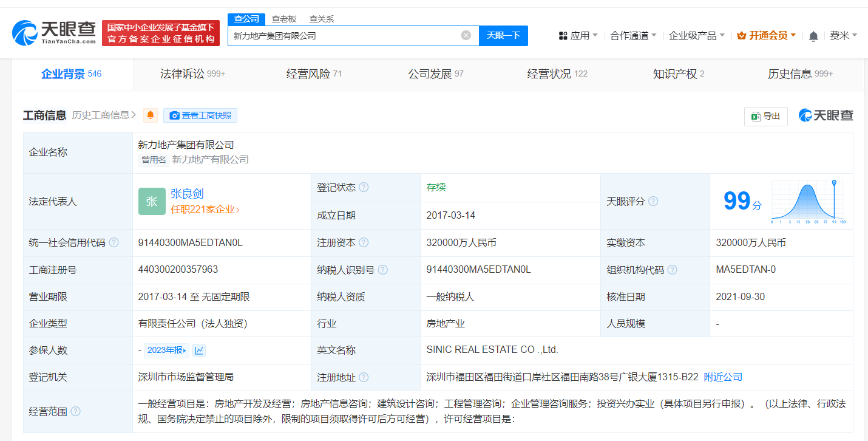
Task: Switch to the 查老板 tab
Action: (282, 19)
